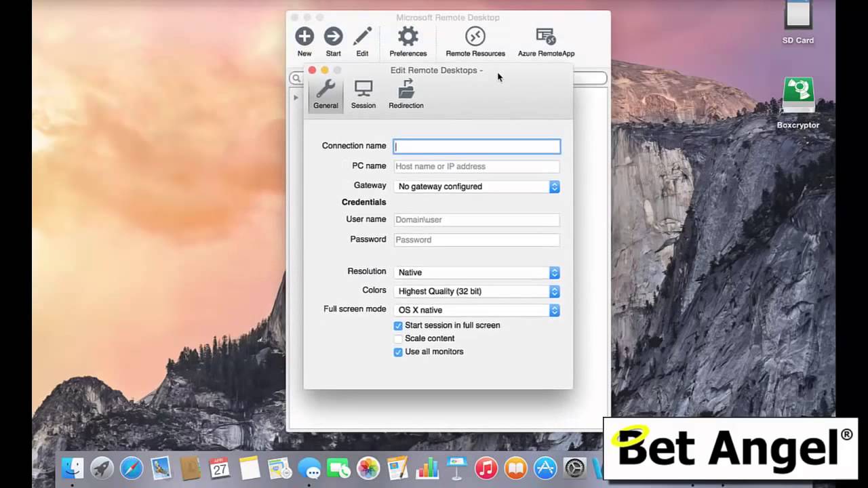
Task: Open Contacts from the Dock
Action: [x=191, y=468]
